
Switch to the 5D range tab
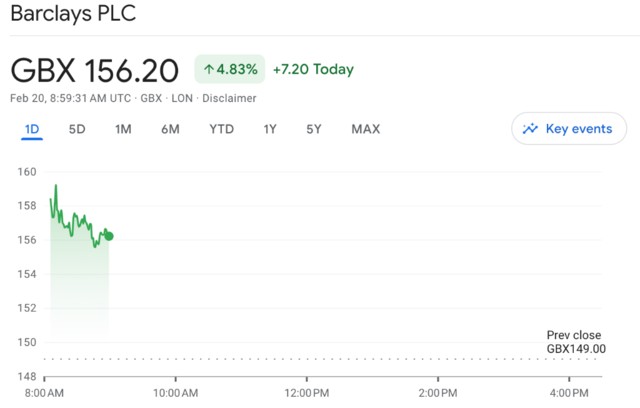coord(77,129)
